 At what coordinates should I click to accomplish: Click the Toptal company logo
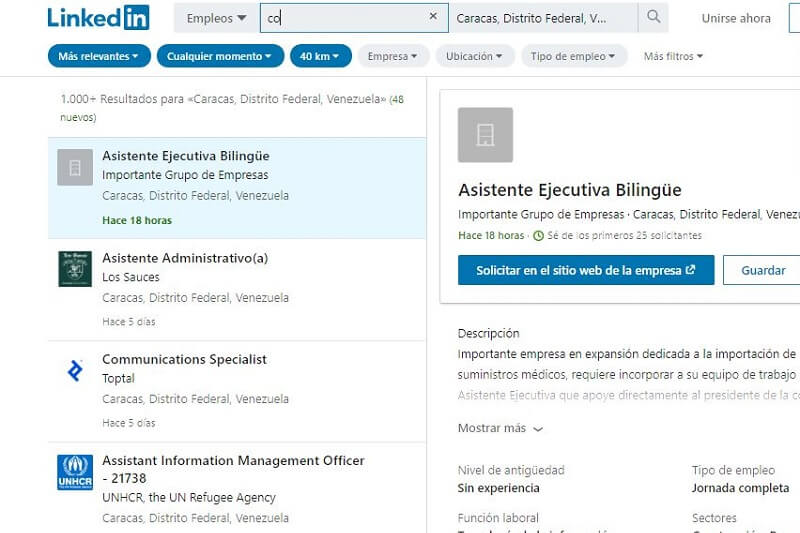(x=75, y=371)
